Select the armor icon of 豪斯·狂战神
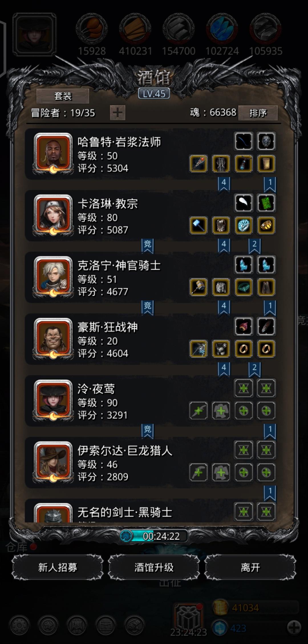308x644 pixels. (221, 349)
